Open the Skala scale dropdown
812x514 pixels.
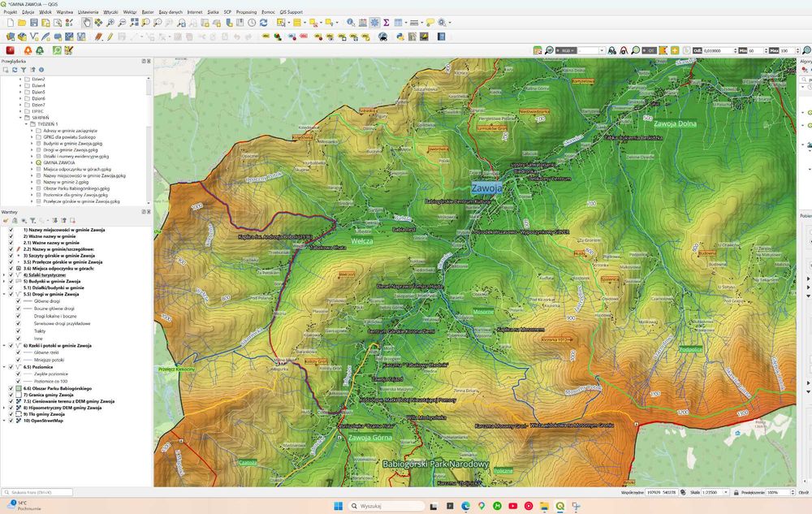tap(725, 492)
